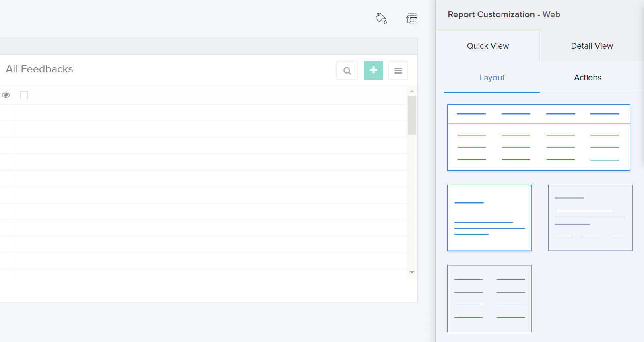The height and width of the screenshot is (342, 644).
Task: Click the search magnifier icon
Action: pos(347,71)
